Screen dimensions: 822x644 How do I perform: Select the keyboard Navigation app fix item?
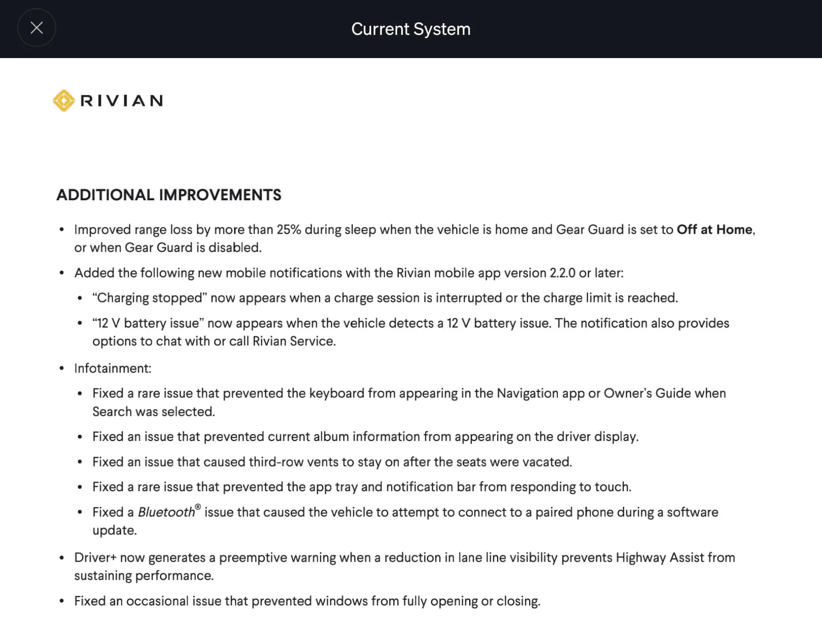tap(409, 402)
